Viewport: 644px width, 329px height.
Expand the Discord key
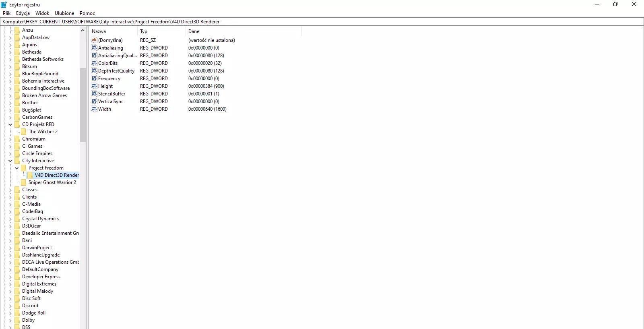10,306
